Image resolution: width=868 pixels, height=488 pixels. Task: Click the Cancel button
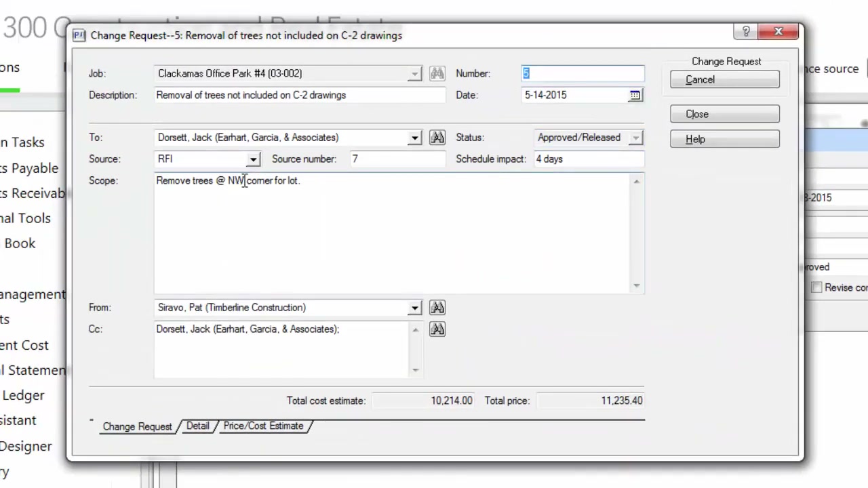[x=725, y=79]
